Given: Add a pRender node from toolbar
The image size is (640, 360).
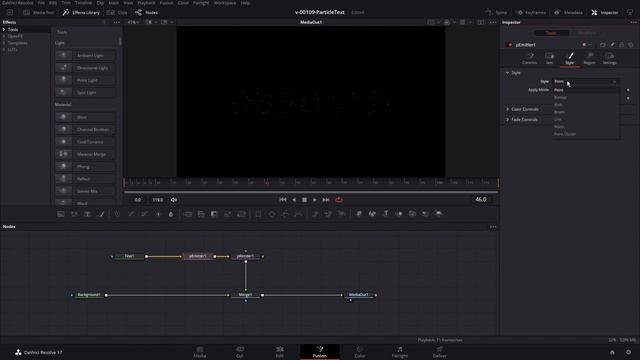Looking at the screenshot, I should coord(342,214).
